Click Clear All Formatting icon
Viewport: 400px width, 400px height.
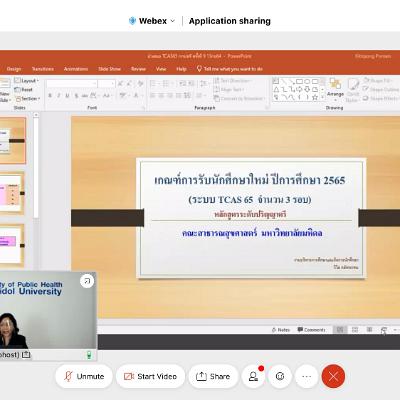(141, 83)
